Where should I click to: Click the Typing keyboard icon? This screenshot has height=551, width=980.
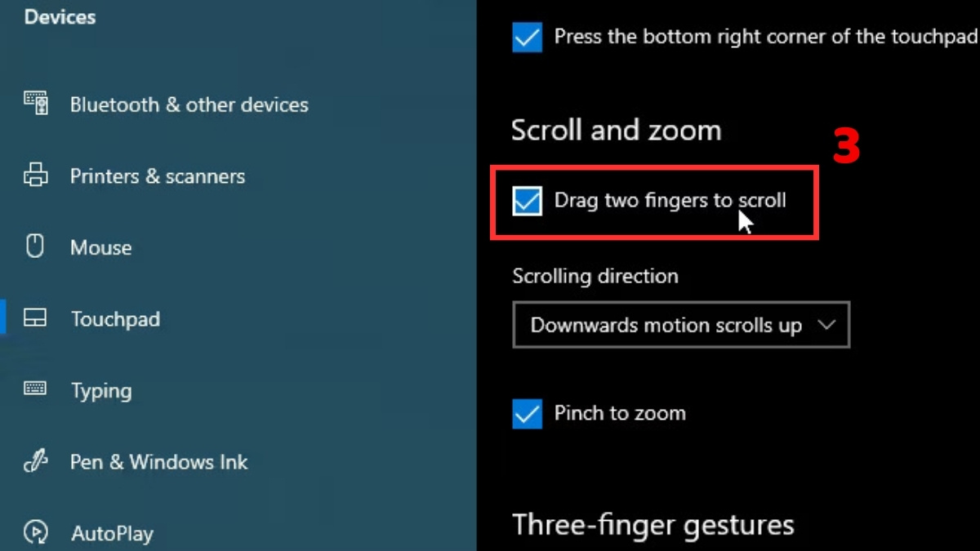pyautogui.click(x=36, y=390)
